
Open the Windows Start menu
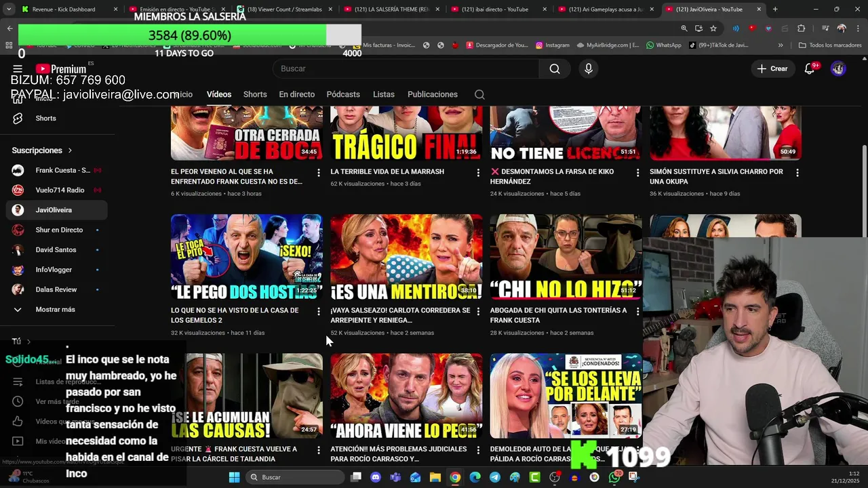point(234,477)
